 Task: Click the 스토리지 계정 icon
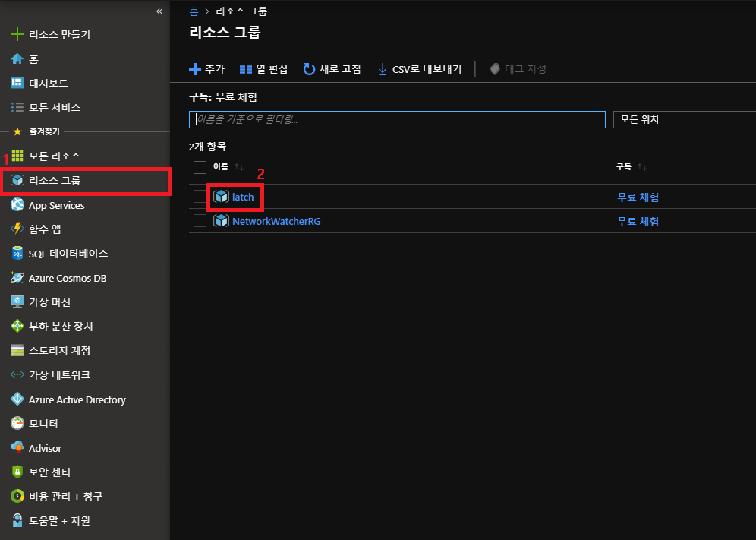coord(17,350)
